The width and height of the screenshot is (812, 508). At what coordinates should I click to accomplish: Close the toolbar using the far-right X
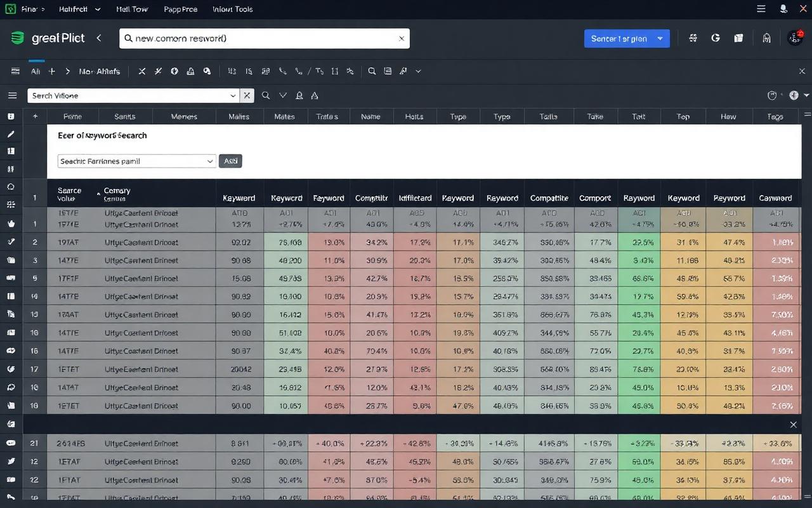point(802,72)
